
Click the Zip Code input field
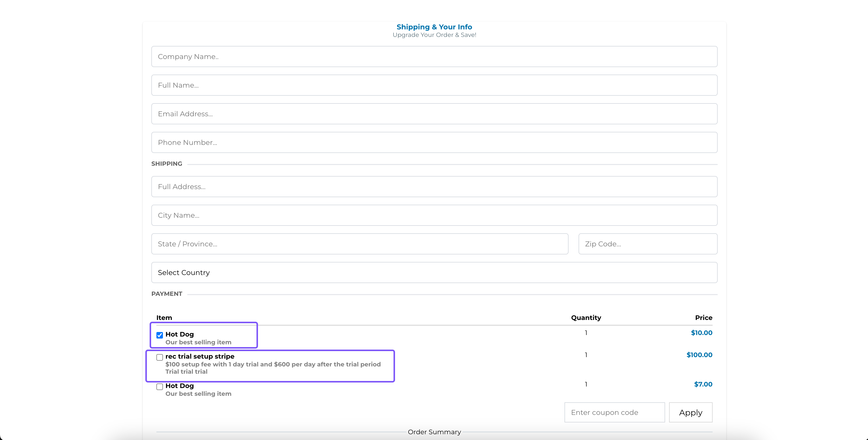[x=648, y=244]
